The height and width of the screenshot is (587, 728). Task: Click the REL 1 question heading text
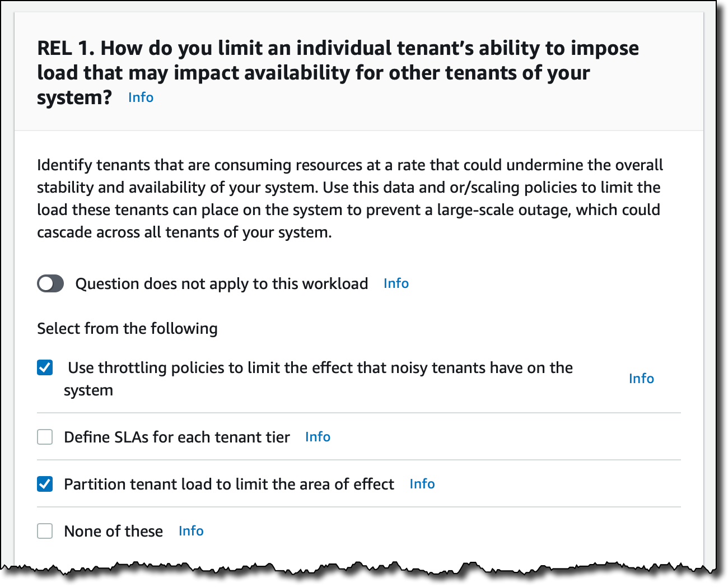point(338,73)
